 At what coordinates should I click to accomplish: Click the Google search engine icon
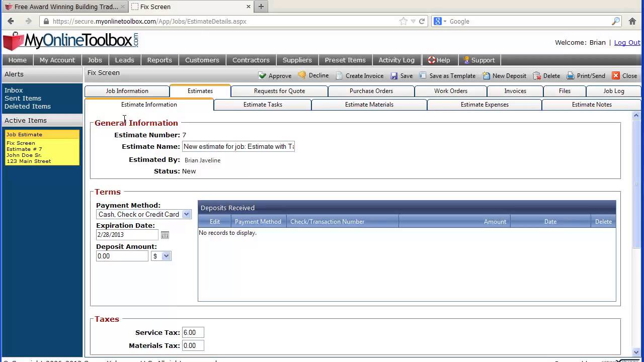tap(438, 21)
